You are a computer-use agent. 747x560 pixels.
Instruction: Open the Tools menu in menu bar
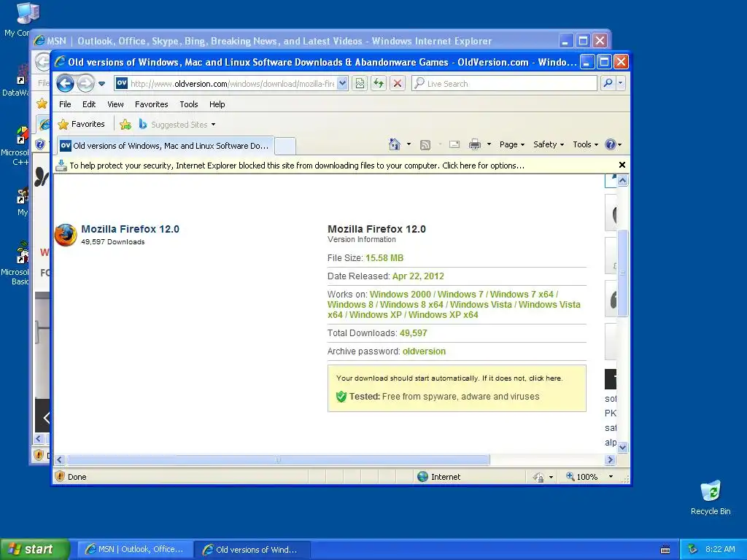[x=189, y=104]
